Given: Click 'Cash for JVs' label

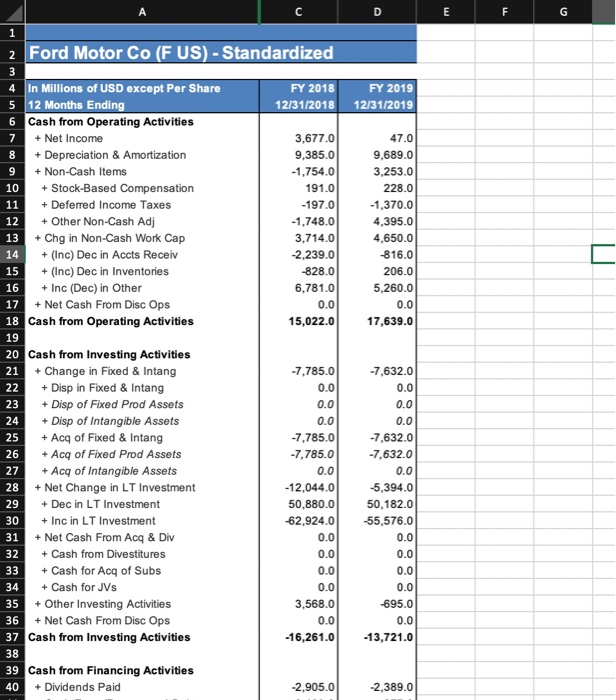Looking at the screenshot, I should 79,588.
